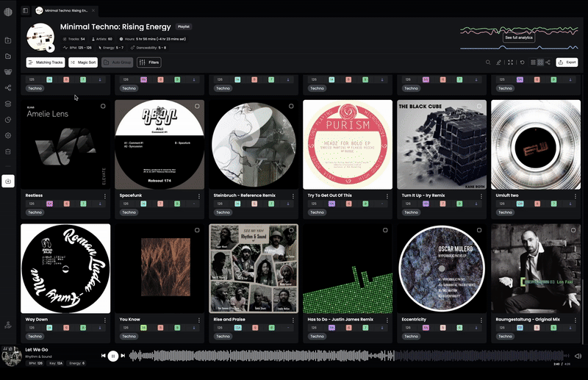Switch to grid view layout
The width and height of the screenshot is (588, 380).
(540, 62)
